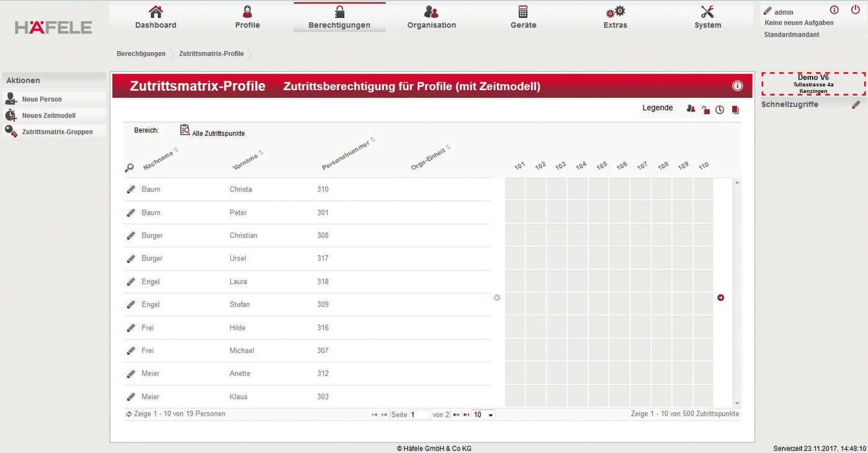Click the clock icon in Legende
Screen dimensions: 868x453
[720, 110]
